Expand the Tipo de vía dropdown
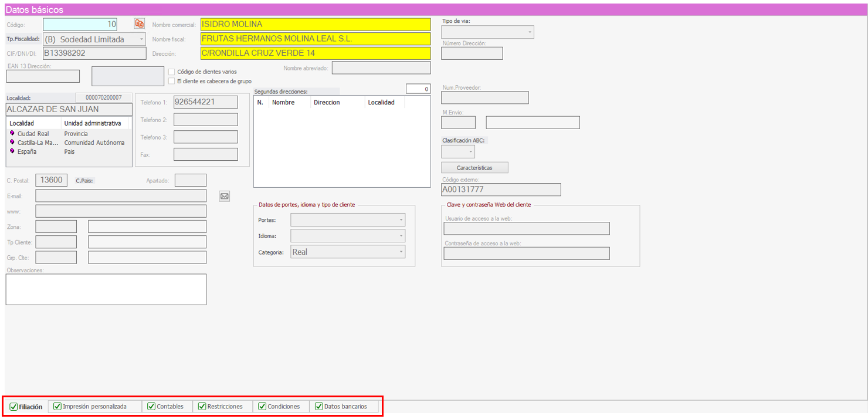 [530, 32]
